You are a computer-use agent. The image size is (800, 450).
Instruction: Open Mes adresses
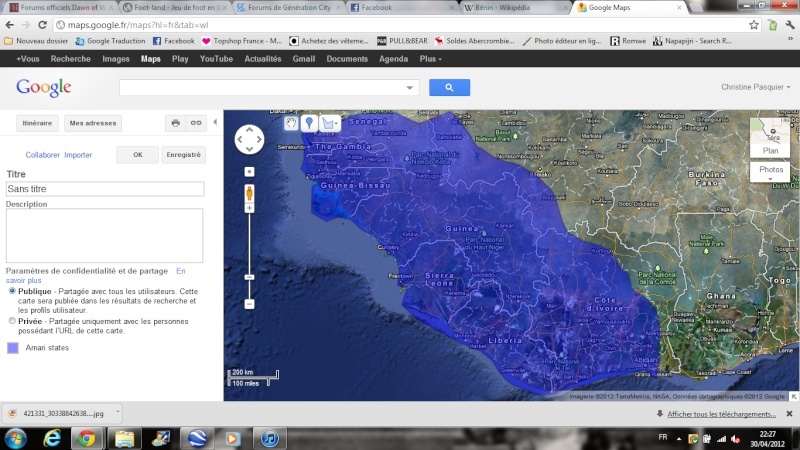pos(93,123)
